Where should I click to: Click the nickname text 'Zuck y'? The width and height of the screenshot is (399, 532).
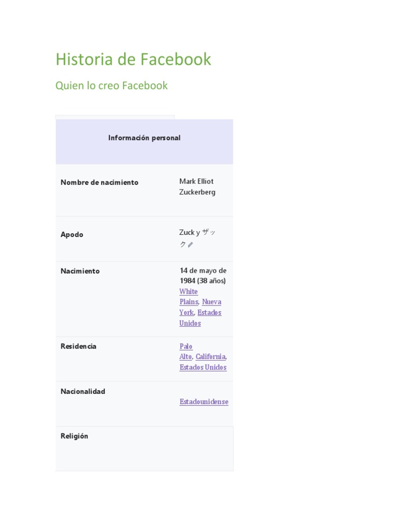190,232
